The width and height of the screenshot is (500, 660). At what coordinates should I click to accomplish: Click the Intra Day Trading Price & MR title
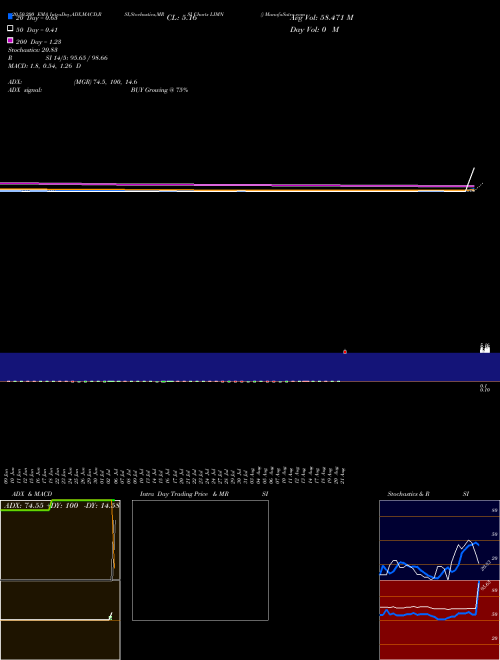coord(184,494)
